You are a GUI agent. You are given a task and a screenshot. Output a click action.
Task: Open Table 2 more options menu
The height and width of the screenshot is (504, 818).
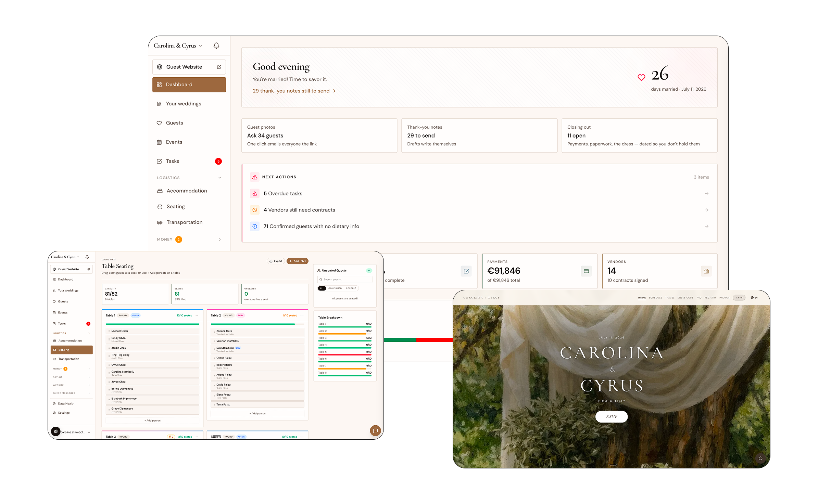click(302, 315)
